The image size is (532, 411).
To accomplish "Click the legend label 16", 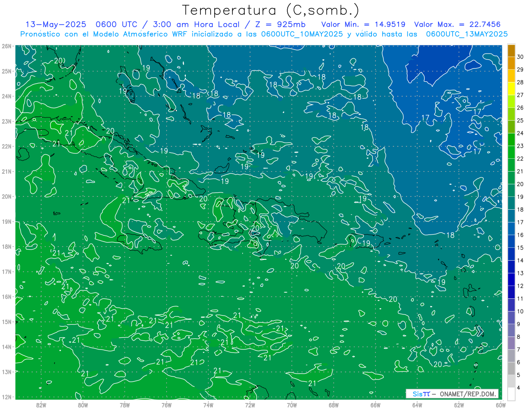I will [x=520, y=235].
